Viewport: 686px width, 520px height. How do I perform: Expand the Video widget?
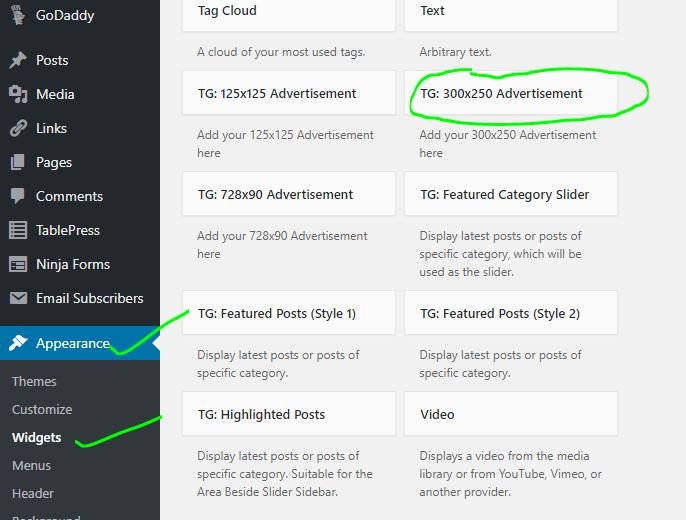[x=511, y=414]
